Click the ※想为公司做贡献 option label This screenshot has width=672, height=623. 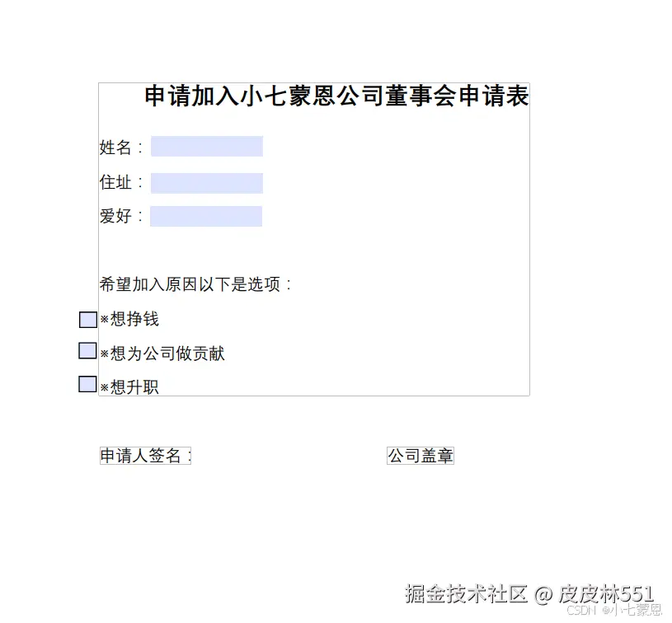pyautogui.click(x=162, y=353)
